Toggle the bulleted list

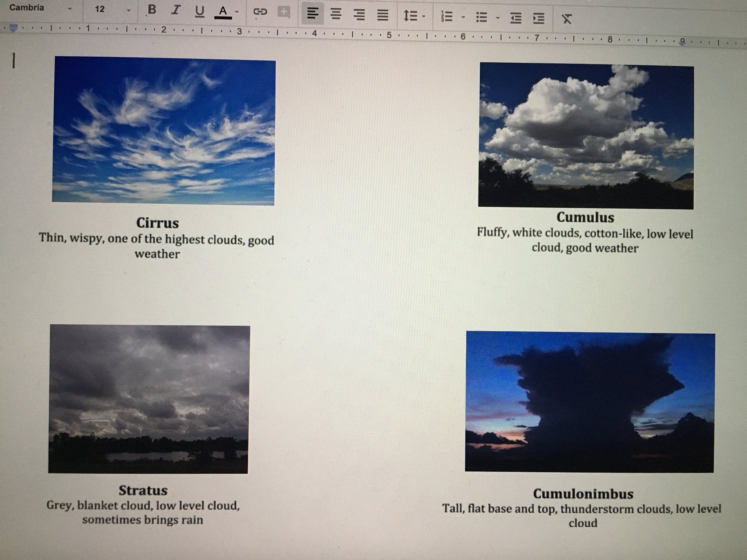point(482,16)
